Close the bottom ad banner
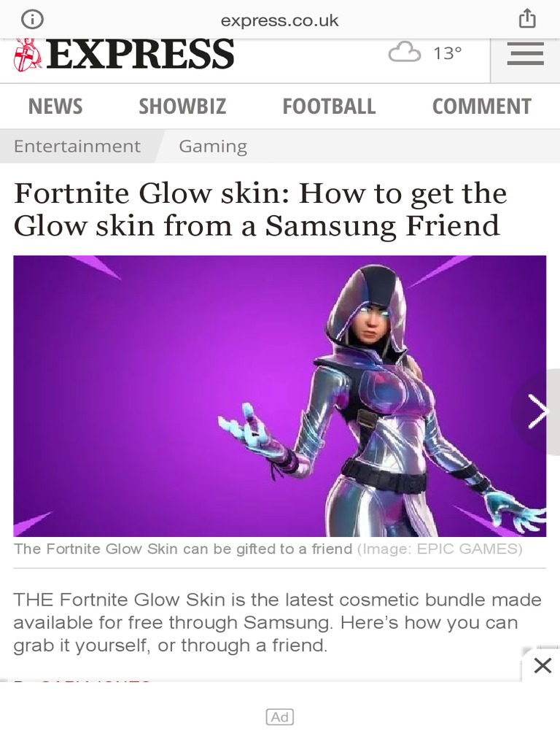The height and width of the screenshot is (747, 560). 542,665
